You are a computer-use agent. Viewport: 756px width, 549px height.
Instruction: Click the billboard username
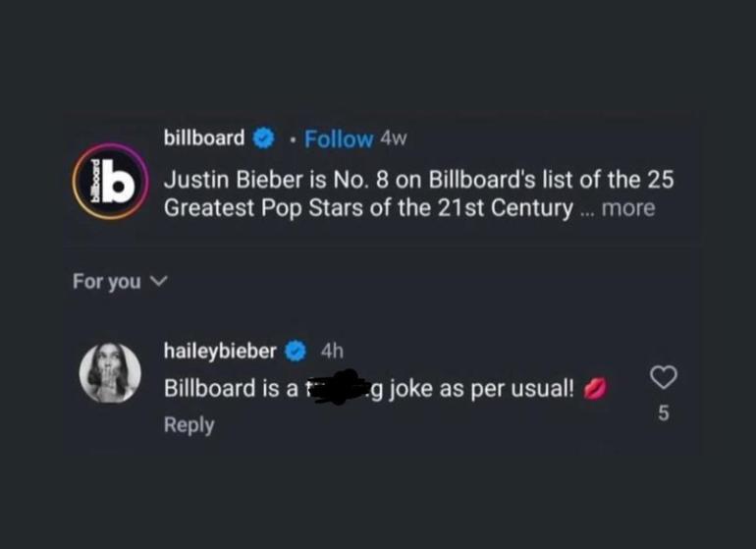click(x=203, y=137)
